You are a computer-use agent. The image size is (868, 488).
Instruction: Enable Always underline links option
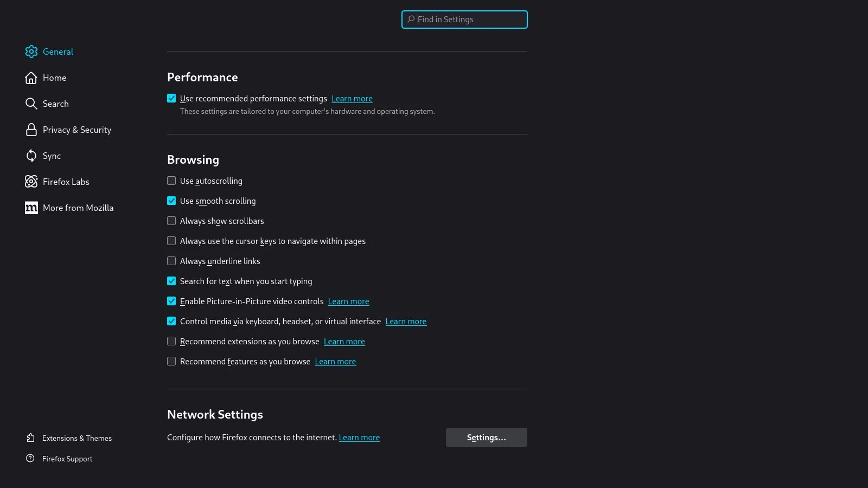coord(171,261)
